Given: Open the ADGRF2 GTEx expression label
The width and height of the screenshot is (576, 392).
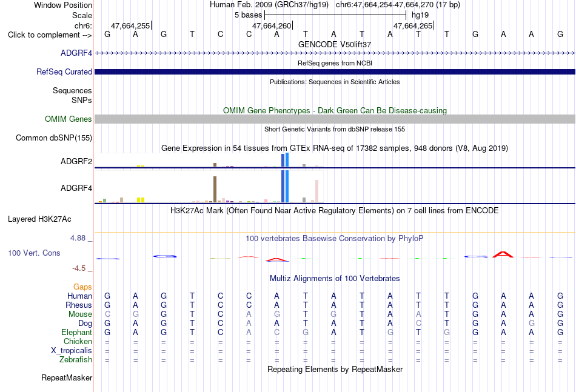Looking at the screenshot, I should pyautogui.click(x=76, y=161).
